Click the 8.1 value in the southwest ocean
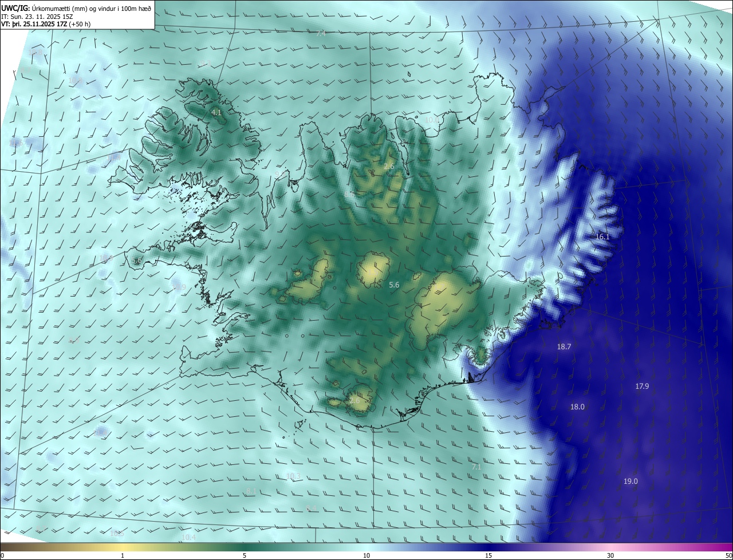This screenshot has width=733, height=560. point(251,491)
